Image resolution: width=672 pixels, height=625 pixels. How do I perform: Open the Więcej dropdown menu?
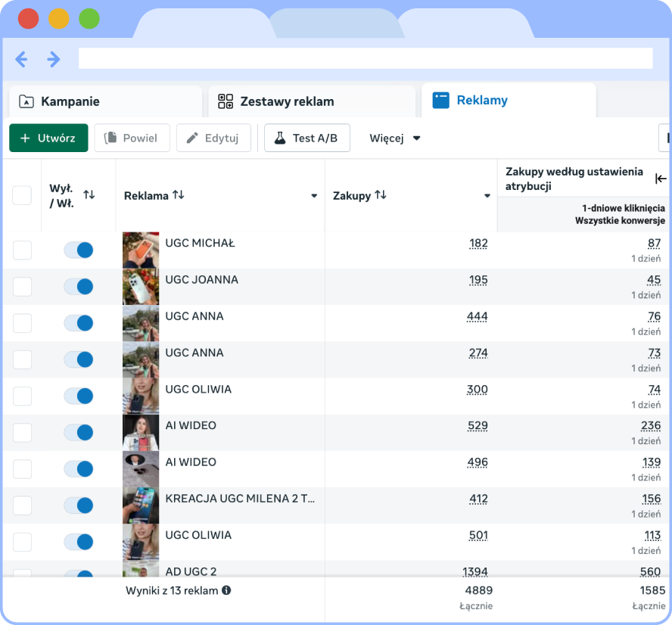click(x=394, y=138)
